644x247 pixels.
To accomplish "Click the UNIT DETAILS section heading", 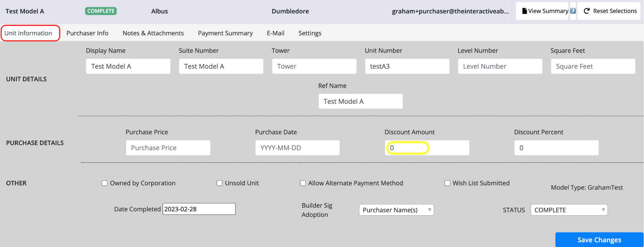I will click(x=26, y=79).
